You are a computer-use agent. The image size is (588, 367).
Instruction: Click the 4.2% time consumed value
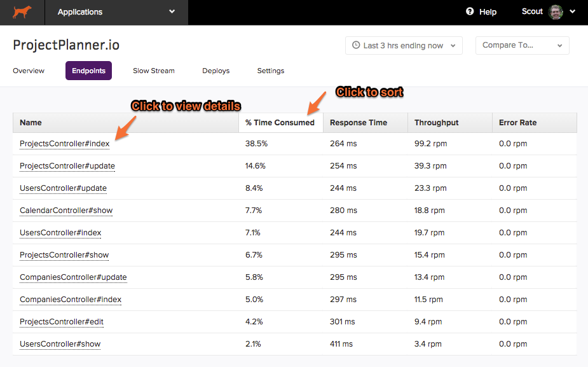tap(254, 322)
